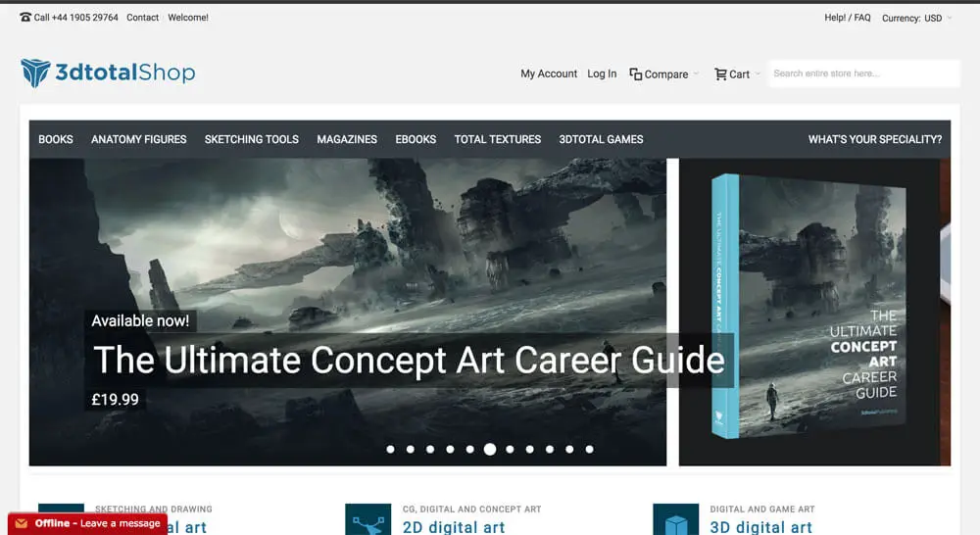Screen dimensions: 980x535
Task: Open the Currency USD dropdown
Action: click(917, 18)
